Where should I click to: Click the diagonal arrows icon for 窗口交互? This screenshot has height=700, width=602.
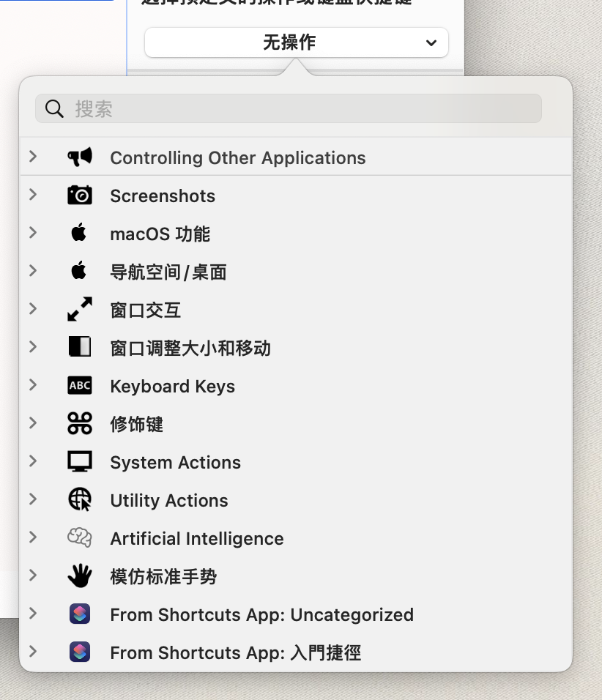pyautogui.click(x=80, y=309)
